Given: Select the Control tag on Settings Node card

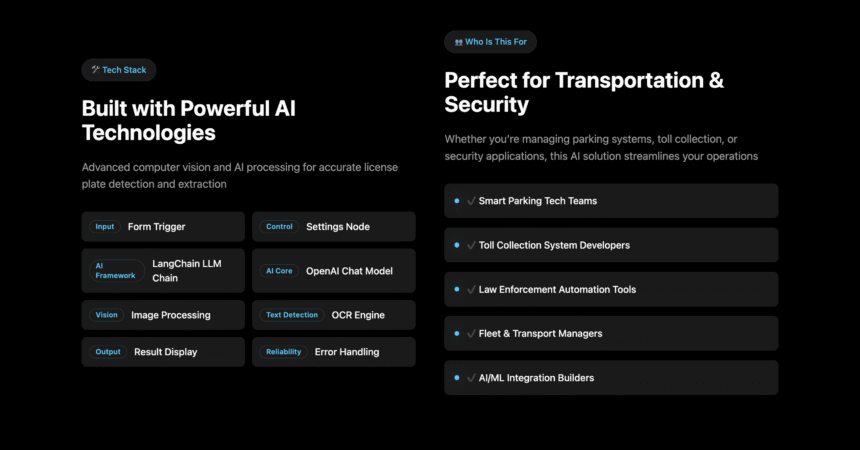Looking at the screenshot, I should coord(279,227).
